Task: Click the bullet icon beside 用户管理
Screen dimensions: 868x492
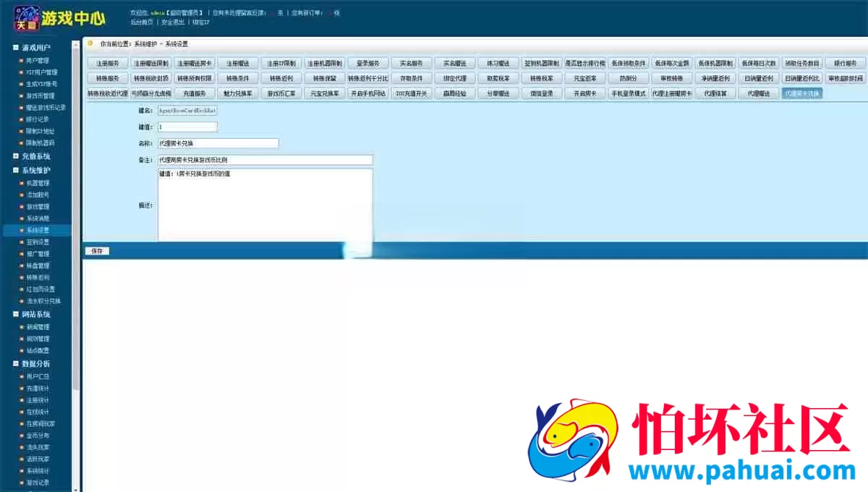Action: [22, 61]
